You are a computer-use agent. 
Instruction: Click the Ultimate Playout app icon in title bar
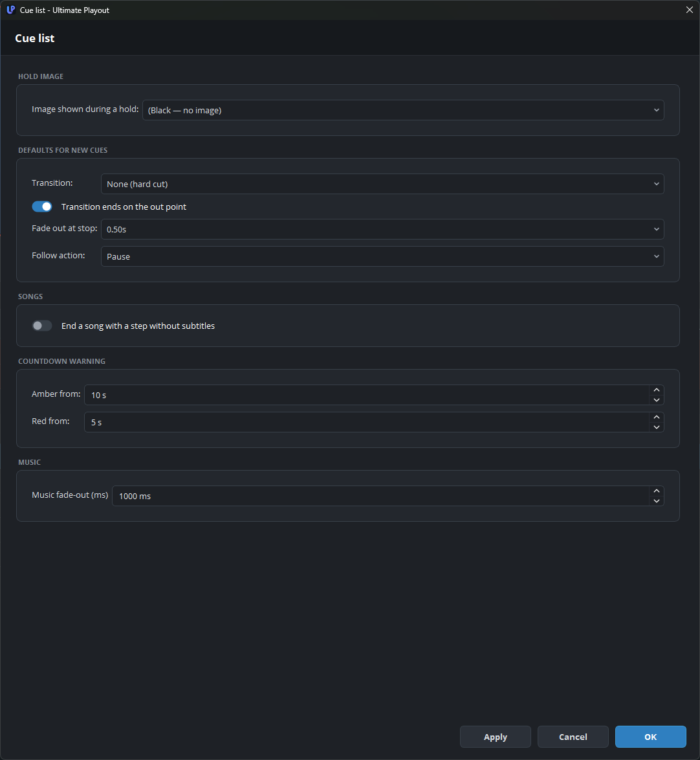[x=10, y=10]
